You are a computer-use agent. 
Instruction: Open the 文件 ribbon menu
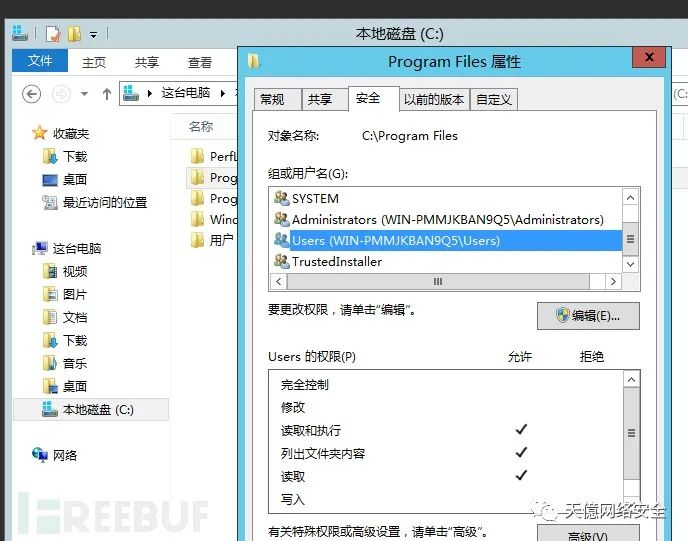pyautogui.click(x=39, y=61)
